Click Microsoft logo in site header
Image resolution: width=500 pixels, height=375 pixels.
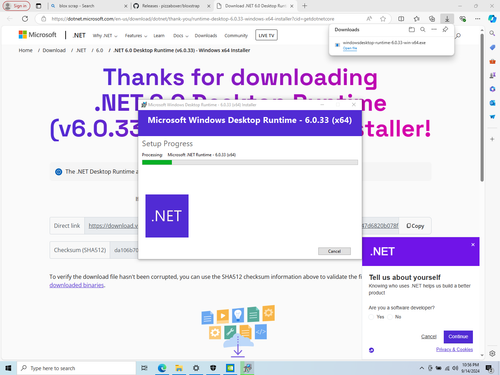(37, 35)
